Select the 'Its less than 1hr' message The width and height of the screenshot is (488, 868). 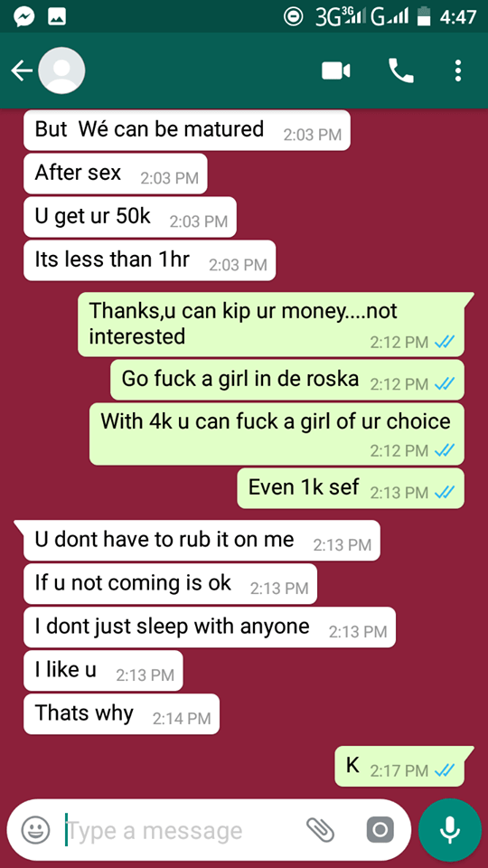[149, 260]
